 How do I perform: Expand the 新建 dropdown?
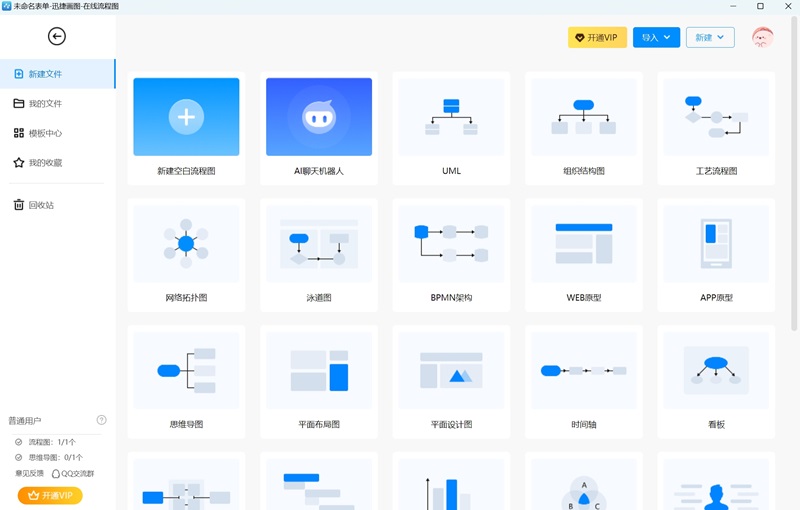pos(710,37)
